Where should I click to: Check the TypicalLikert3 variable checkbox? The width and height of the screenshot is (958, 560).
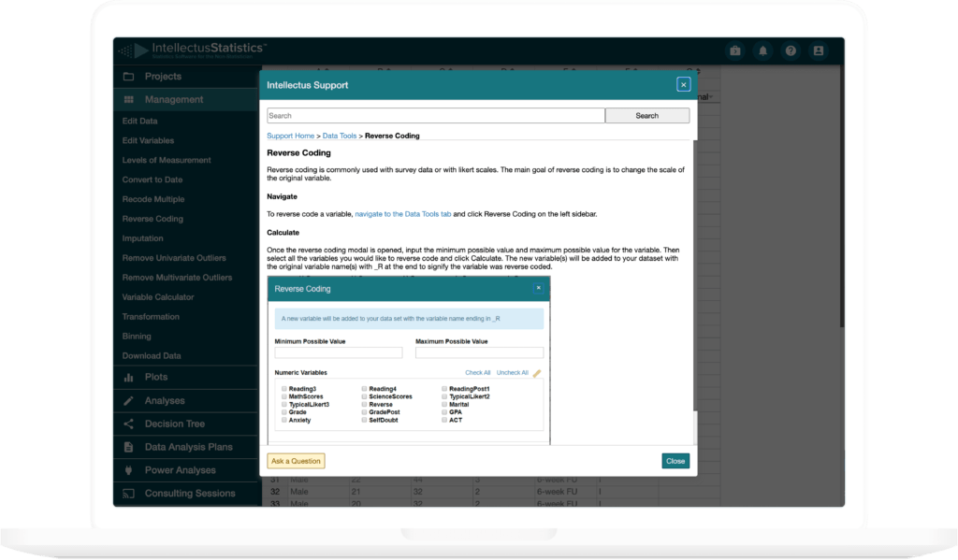pyautogui.click(x=284, y=404)
